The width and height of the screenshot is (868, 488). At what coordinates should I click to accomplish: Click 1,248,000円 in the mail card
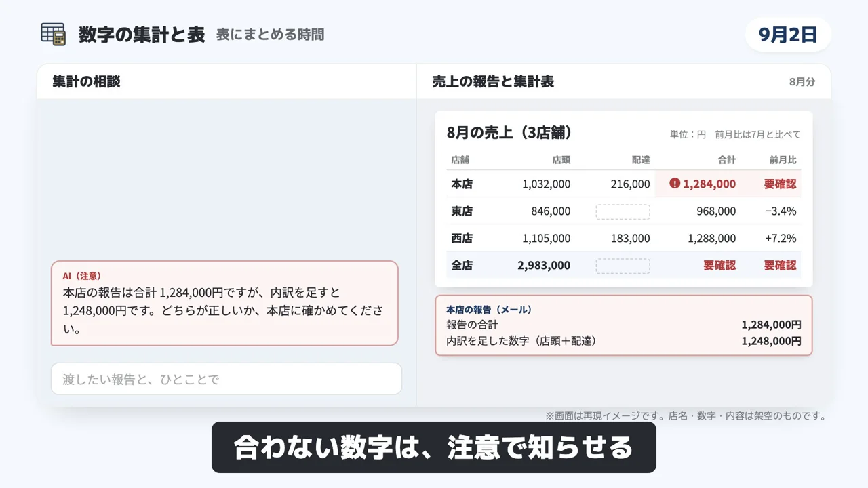771,341
